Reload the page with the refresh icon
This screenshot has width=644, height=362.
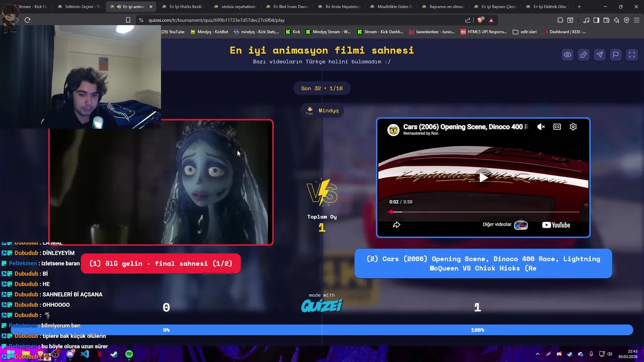click(x=27, y=20)
